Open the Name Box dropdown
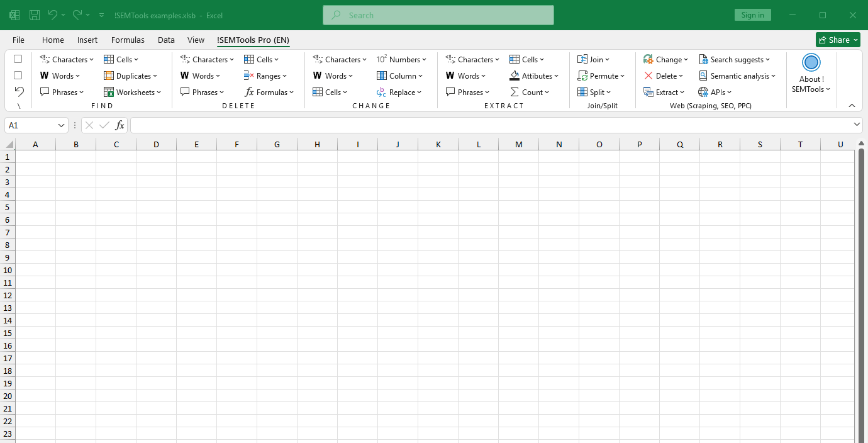Screen dimensions: 868x443 pyautogui.click(x=60, y=125)
